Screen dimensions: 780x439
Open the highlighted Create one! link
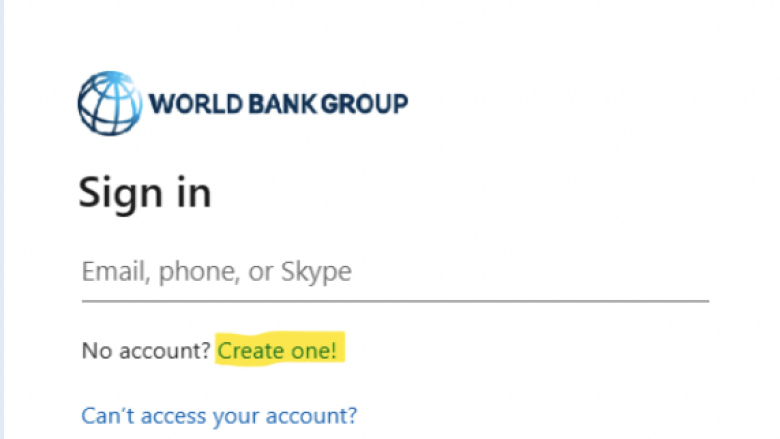tap(277, 351)
